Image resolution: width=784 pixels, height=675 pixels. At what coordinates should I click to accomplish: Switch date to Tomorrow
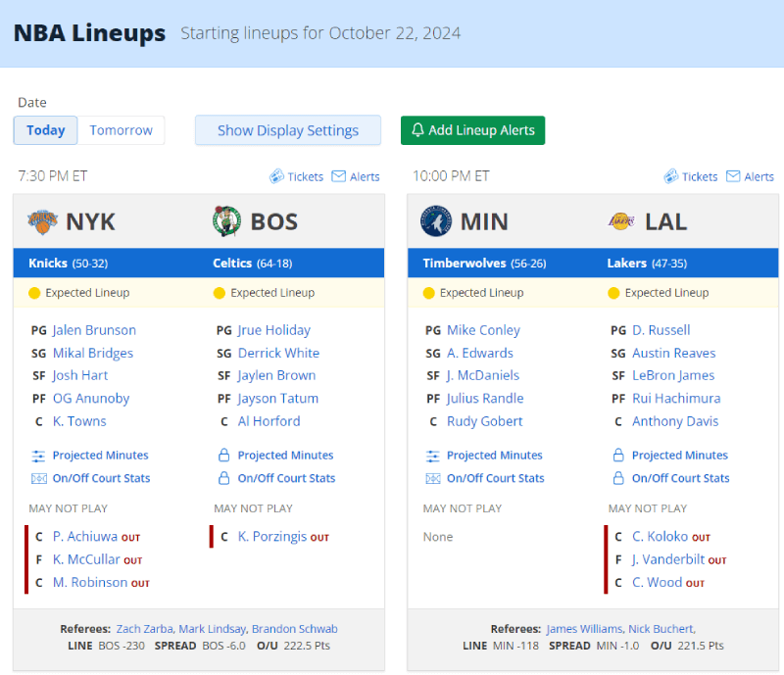[x=121, y=130]
